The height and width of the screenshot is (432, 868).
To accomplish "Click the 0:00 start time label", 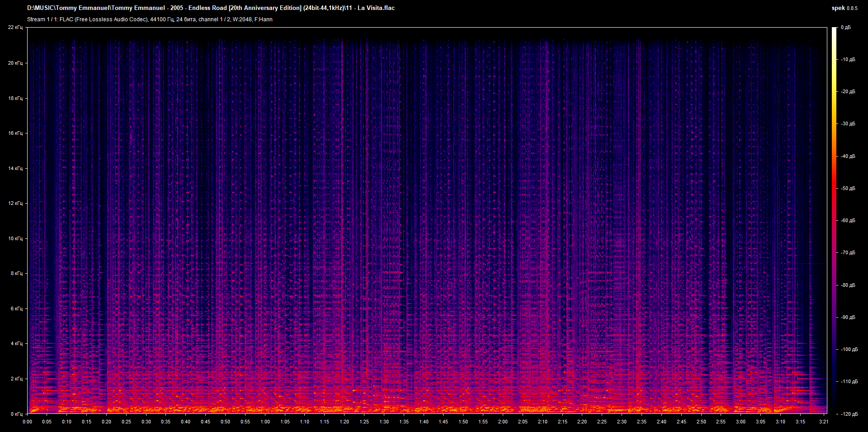I will point(28,422).
